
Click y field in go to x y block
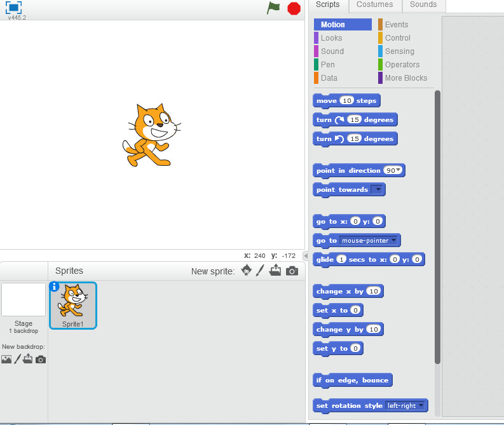pos(378,221)
